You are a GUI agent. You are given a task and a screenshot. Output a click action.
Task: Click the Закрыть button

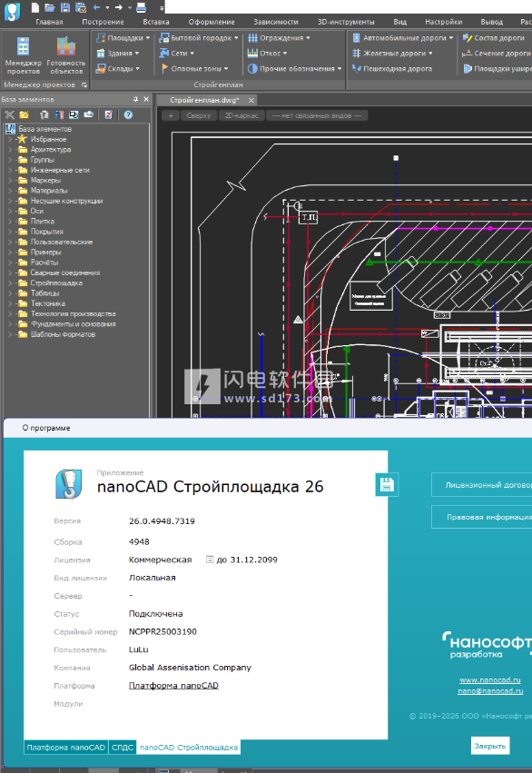tap(490, 746)
